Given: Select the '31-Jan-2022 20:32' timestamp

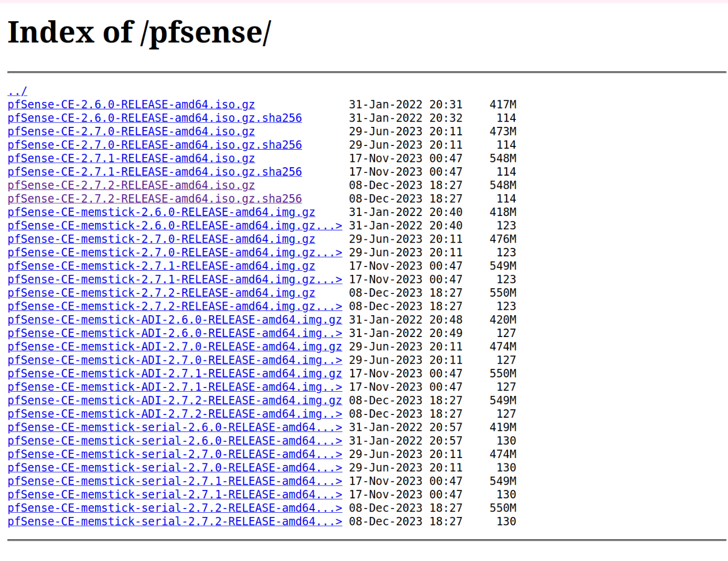Looking at the screenshot, I should pos(406,118).
